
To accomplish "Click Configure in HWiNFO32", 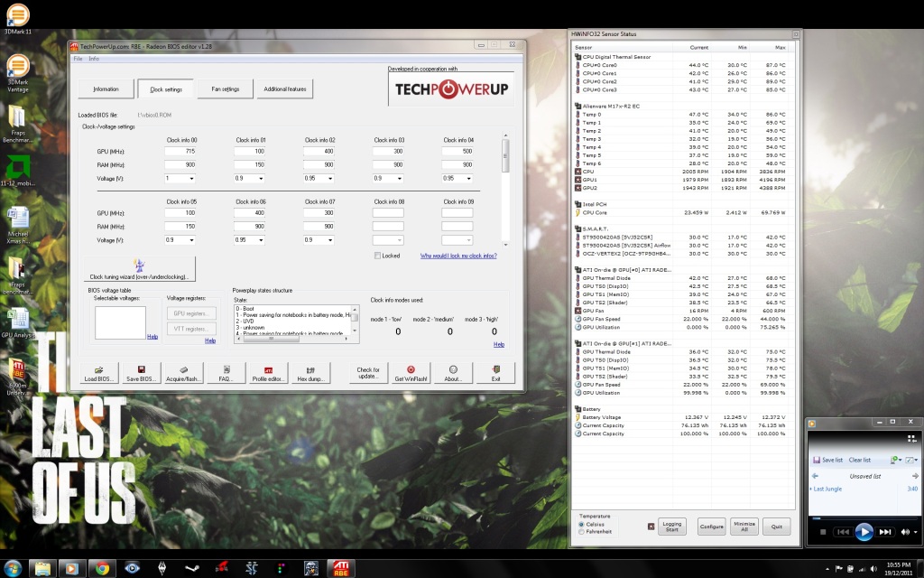I will click(x=711, y=527).
